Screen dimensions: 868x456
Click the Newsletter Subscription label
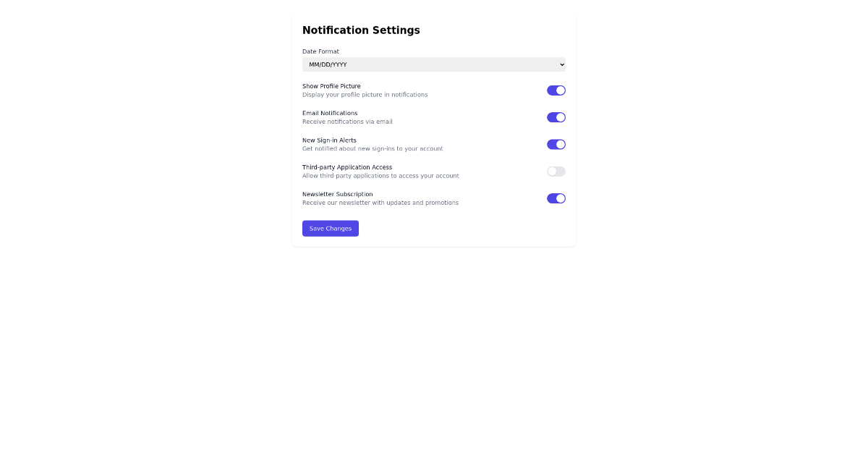(x=337, y=194)
